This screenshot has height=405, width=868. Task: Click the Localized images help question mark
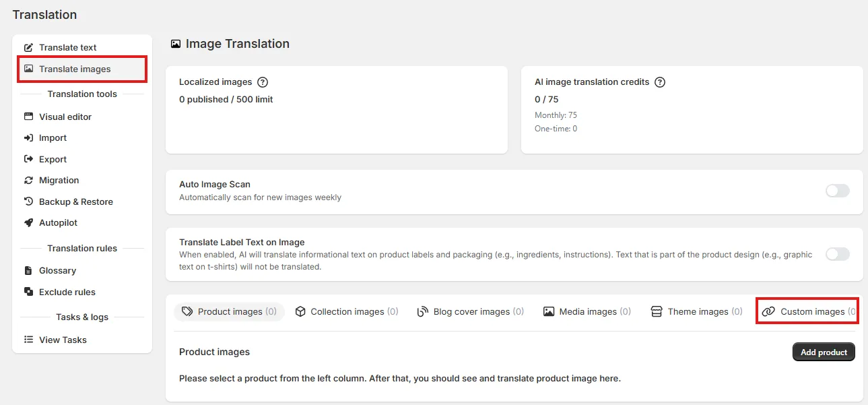point(263,82)
